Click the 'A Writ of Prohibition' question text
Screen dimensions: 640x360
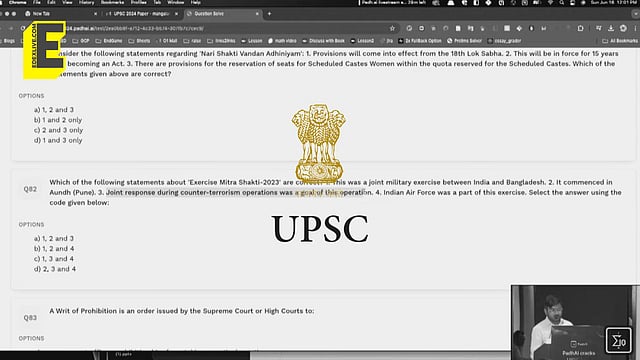182,311
